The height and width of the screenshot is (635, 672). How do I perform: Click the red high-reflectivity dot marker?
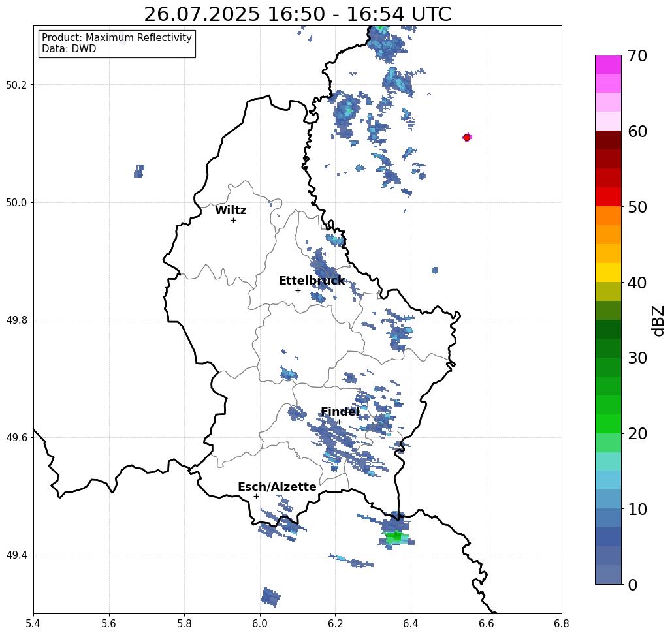(x=467, y=138)
